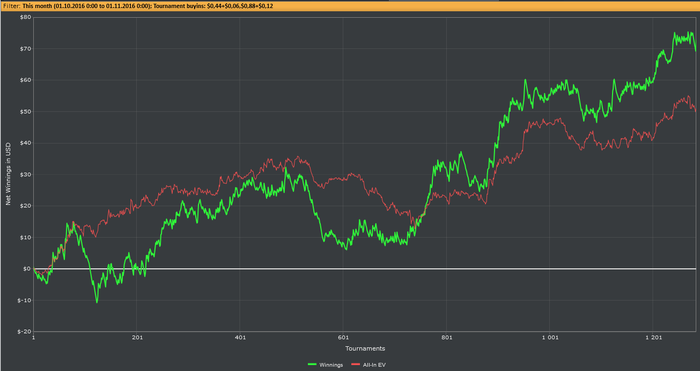This screenshot has height=371, width=700.
Task: Click the 601 x-axis tick label
Action: 343,338
